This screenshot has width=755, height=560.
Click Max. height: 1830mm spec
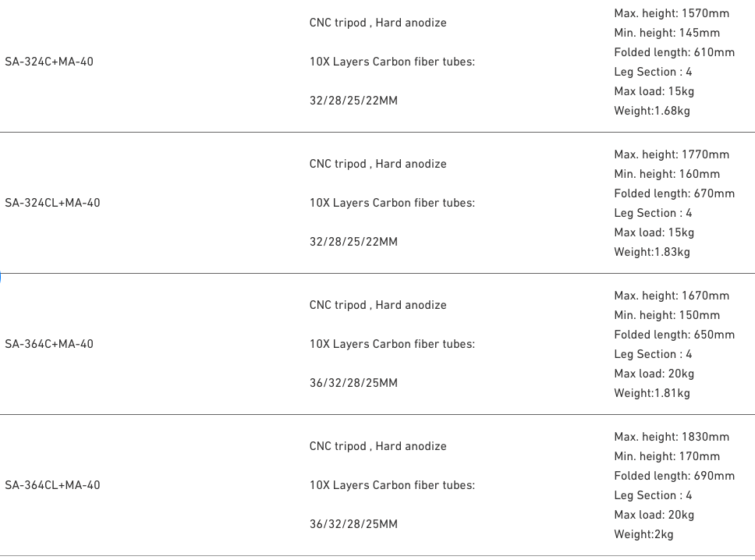[x=672, y=437]
